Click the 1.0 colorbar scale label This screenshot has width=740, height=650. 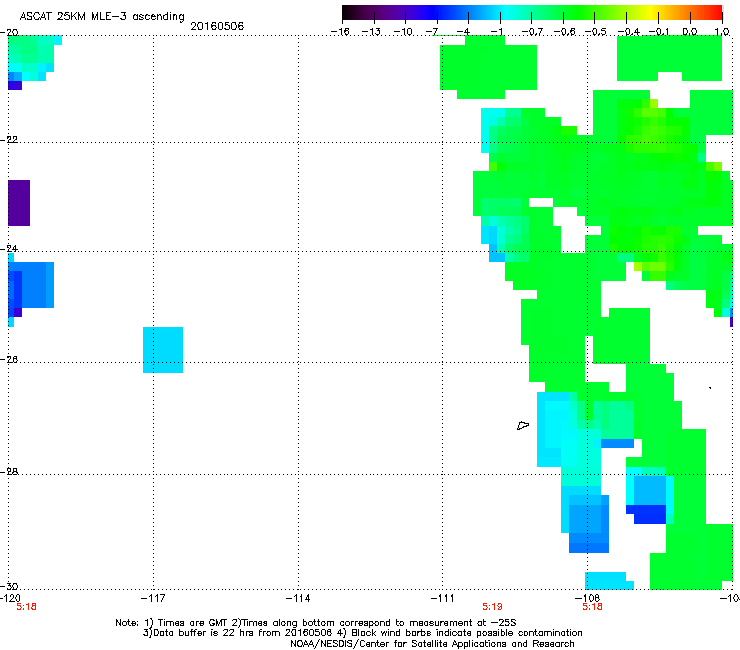[x=722, y=32]
